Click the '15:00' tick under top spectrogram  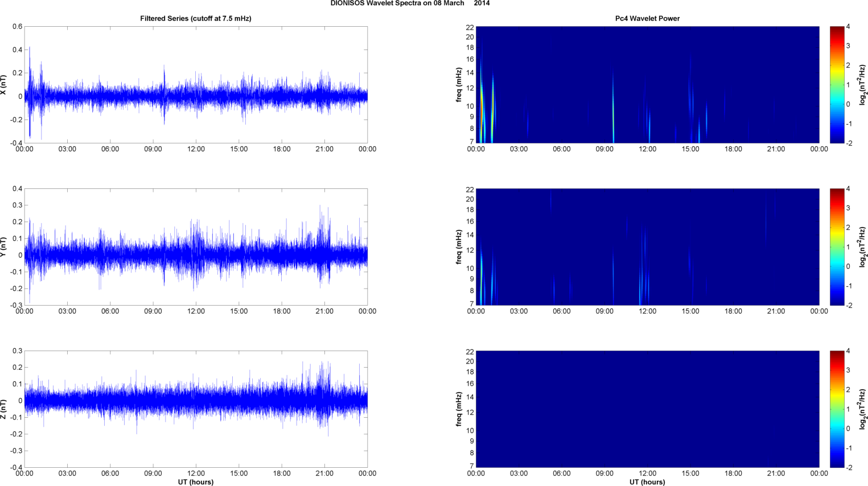point(690,149)
